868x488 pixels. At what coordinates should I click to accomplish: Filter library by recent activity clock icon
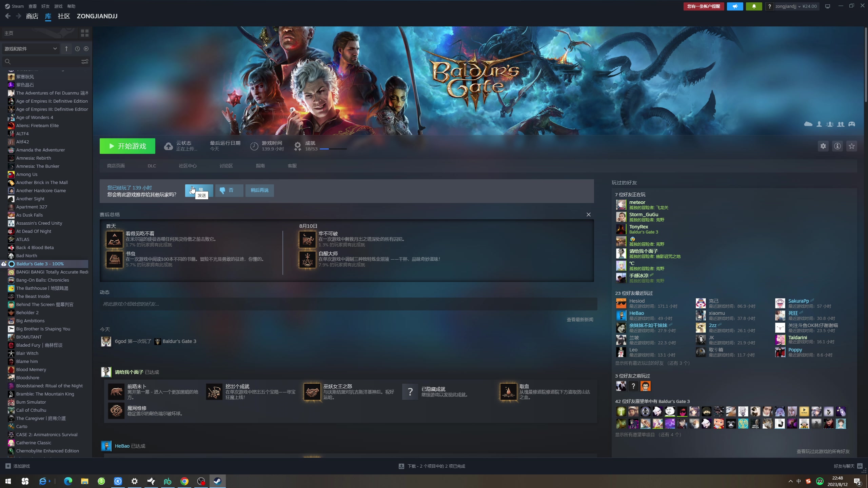coord(77,49)
